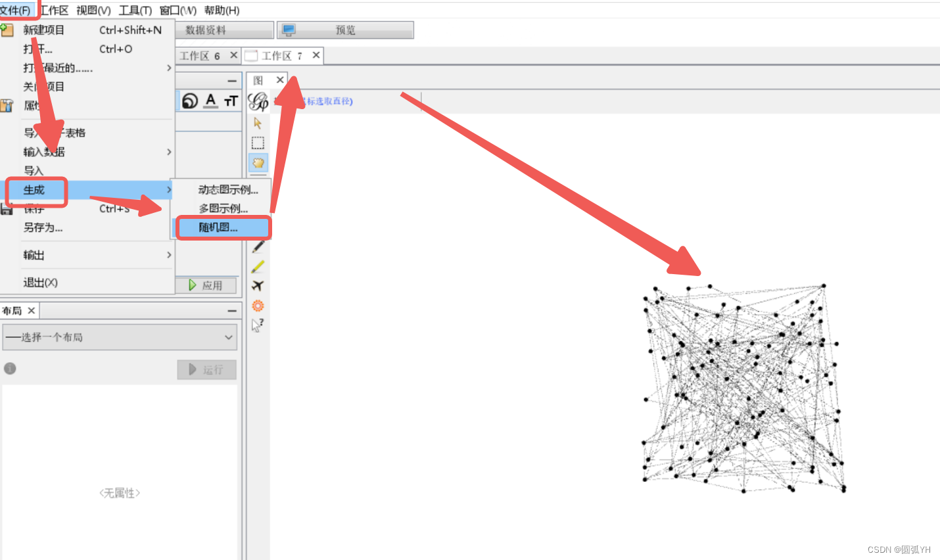Toggle the font size 'tT' control
The width and height of the screenshot is (940, 560).
pos(230,101)
